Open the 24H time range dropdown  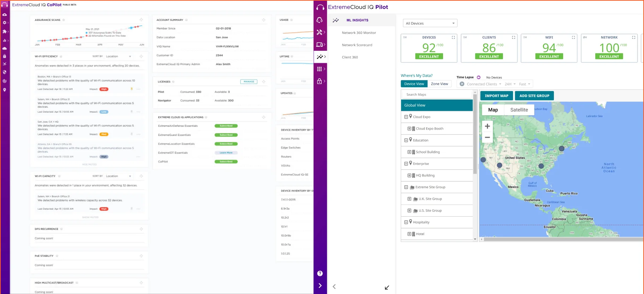(510, 84)
